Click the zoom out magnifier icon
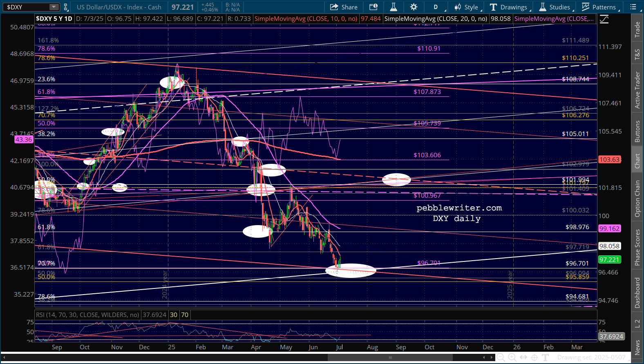 pyautogui.click(x=501, y=357)
